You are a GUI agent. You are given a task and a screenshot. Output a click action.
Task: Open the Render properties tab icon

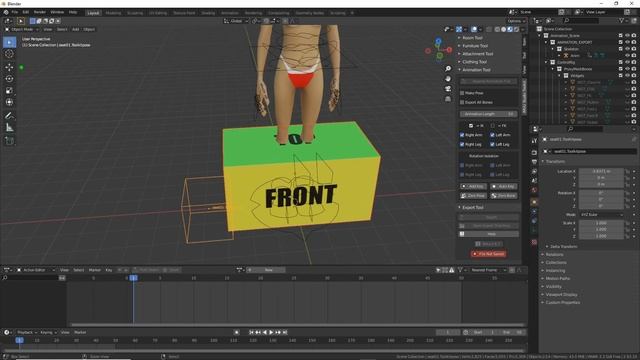(534, 152)
